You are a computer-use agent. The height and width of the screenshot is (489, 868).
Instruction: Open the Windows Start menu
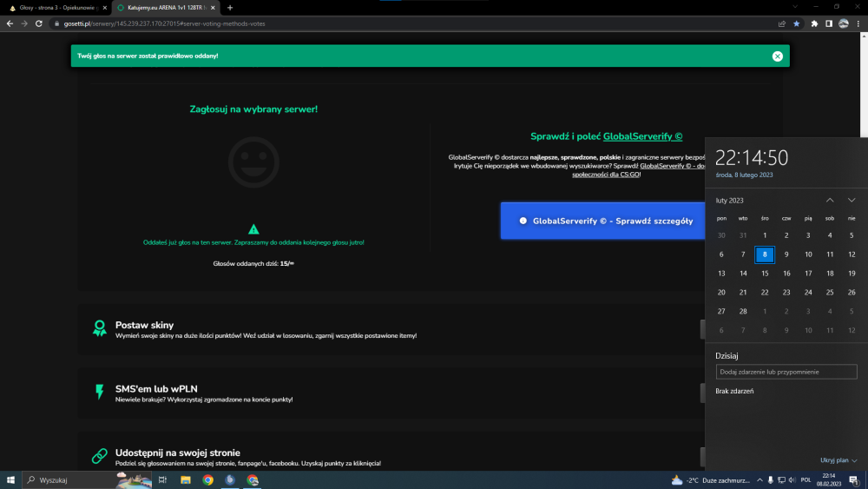10,480
